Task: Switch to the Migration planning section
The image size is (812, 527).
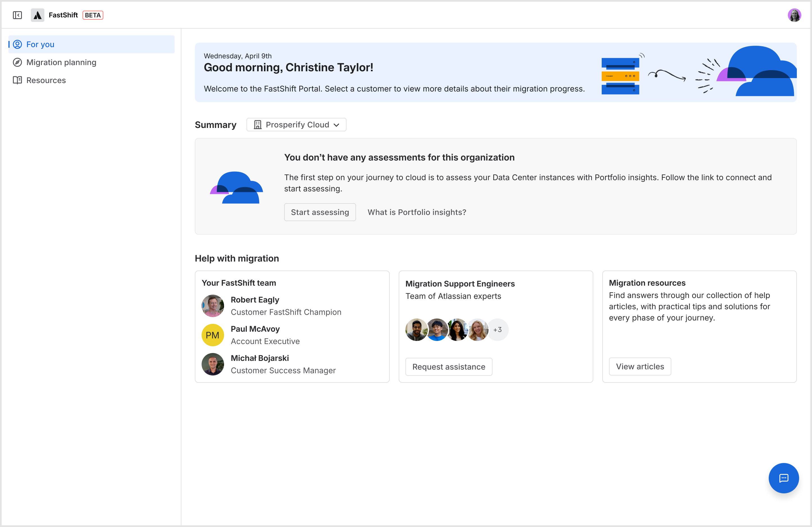Action: [x=61, y=62]
